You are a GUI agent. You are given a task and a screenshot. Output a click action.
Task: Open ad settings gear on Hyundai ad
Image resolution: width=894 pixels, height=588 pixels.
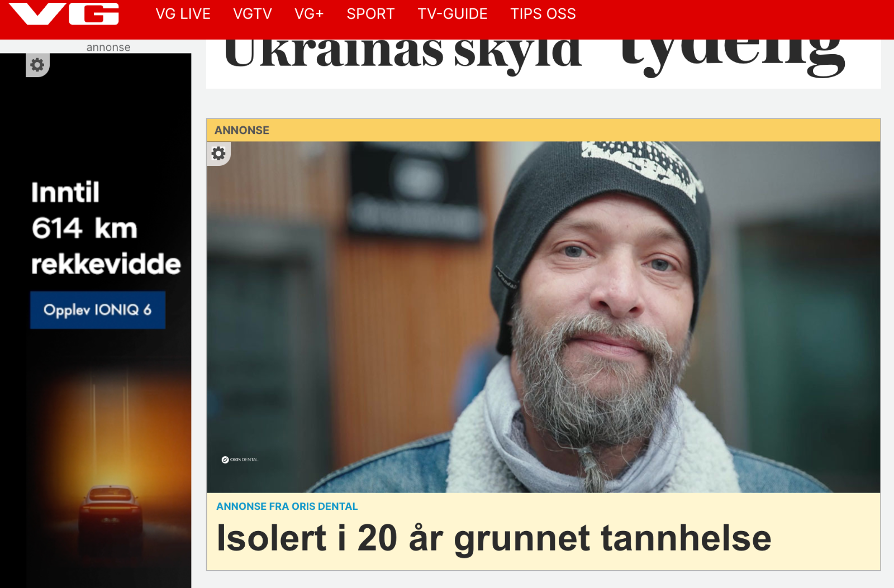coord(37,65)
